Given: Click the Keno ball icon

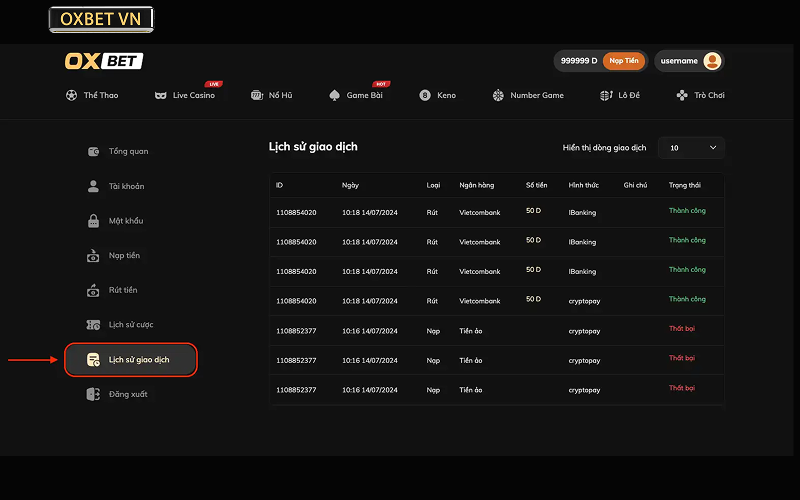Looking at the screenshot, I should tap(425, 95).
